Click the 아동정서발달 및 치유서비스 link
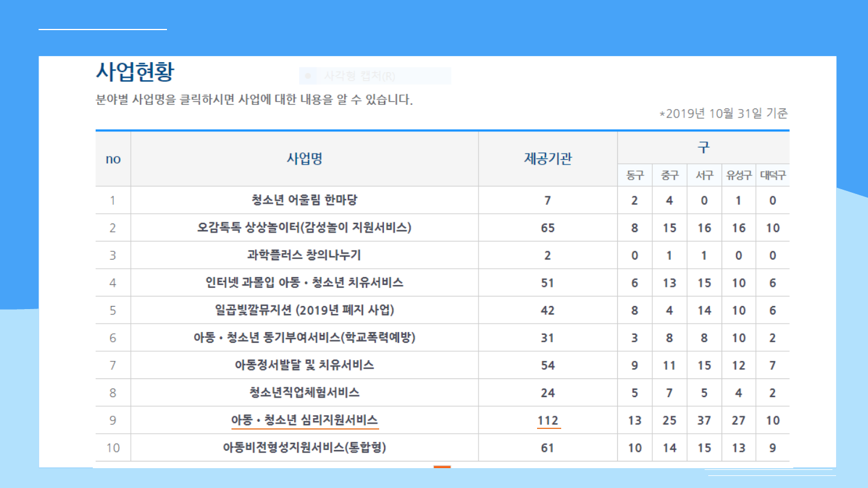Screen dimensions: 868x488 click(304, 366)
